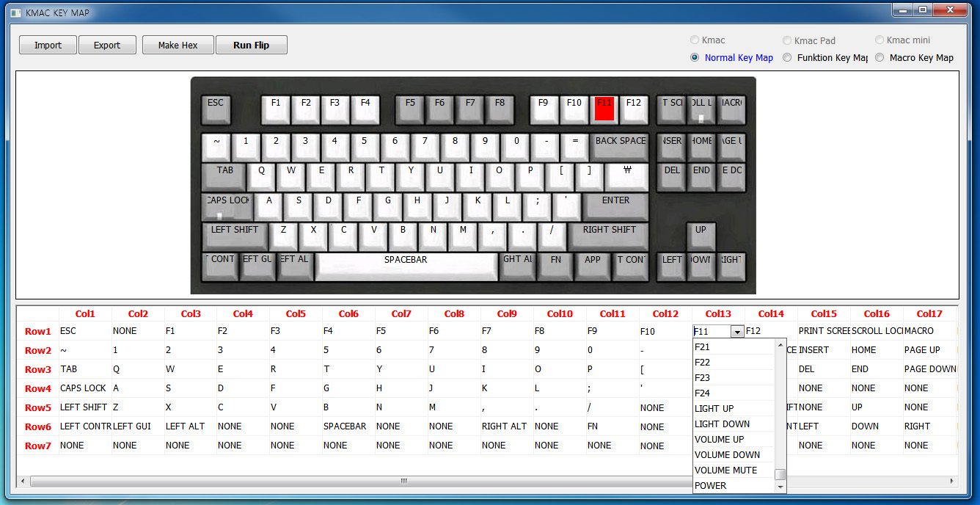Choose F24 in the dropdown list
980x505 pixels.
734,393
